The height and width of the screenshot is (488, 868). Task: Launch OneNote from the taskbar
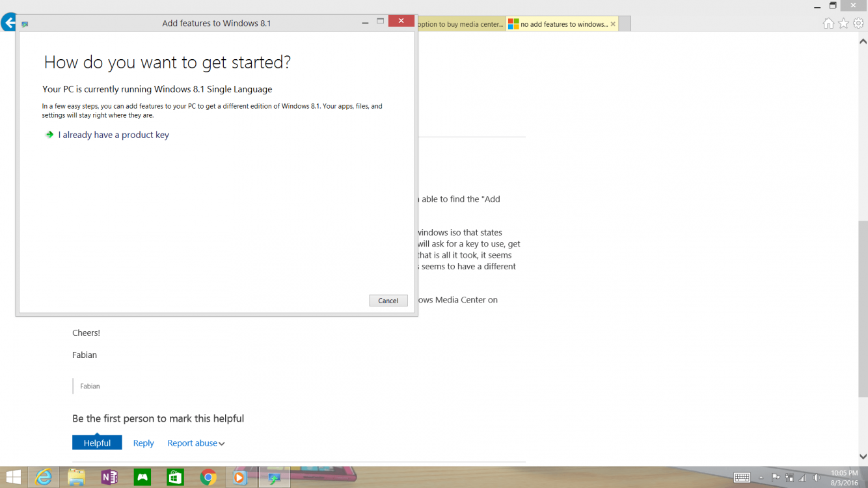pos(109,477)
